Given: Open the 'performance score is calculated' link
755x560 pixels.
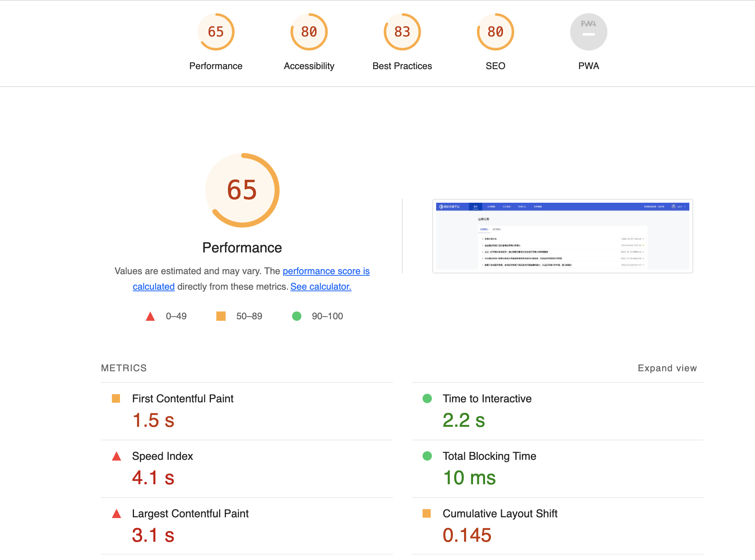Looking at the screenshot, I should tap(326, 271).
